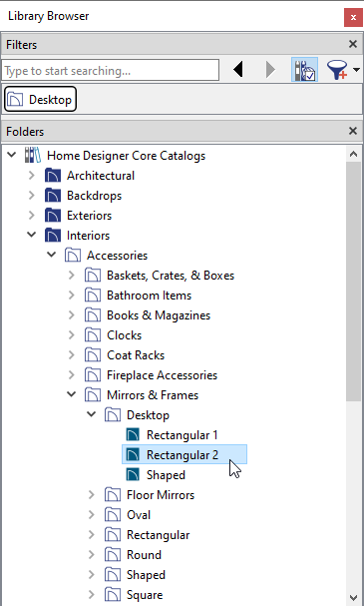Click the Rectangular 2 item icon
The image size is (364, 606).
click(133, 455)
